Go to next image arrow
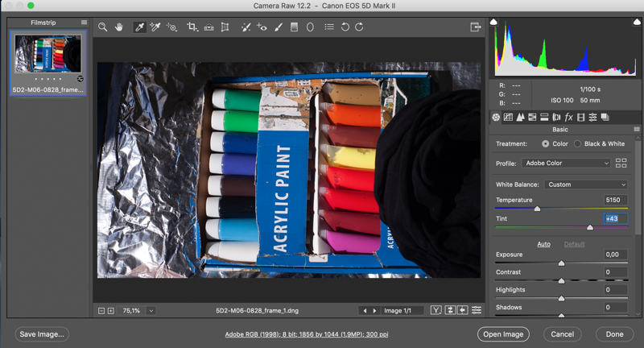Viewport: 644px width, 348px height. [x=374, y=311]
